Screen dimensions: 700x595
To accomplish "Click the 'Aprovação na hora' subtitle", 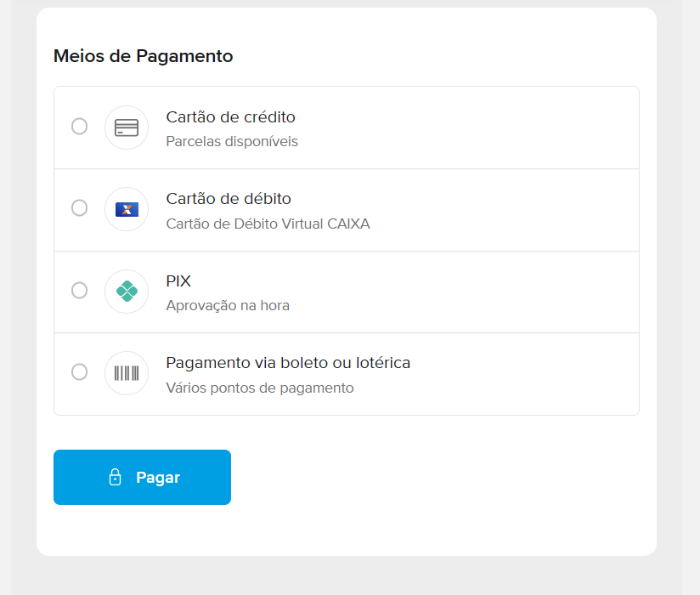I will click(x=228, y=305).
